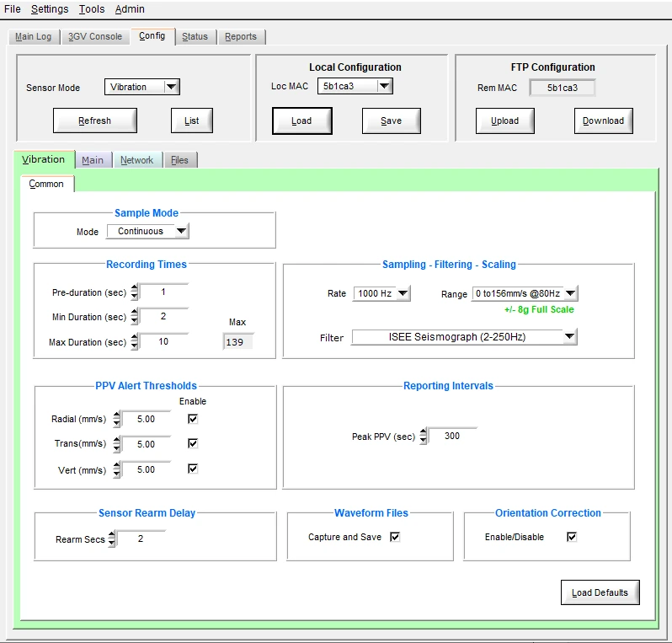Viewport: 672px width, 643px height.
Task: Open the Sensor Mode dropdown
Action: click(x=142, y=87)
